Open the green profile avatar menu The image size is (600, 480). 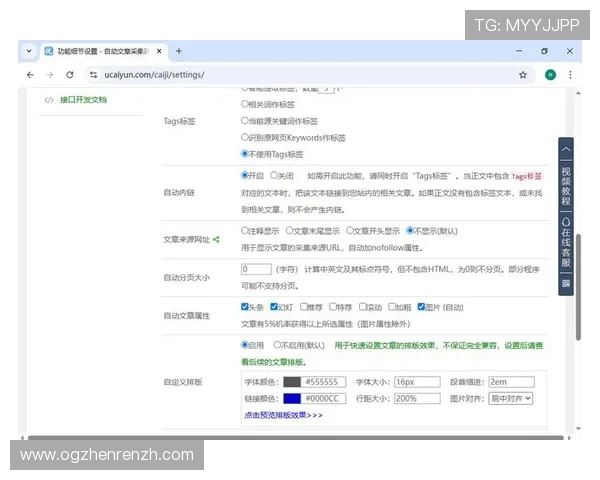coord(550,75)
